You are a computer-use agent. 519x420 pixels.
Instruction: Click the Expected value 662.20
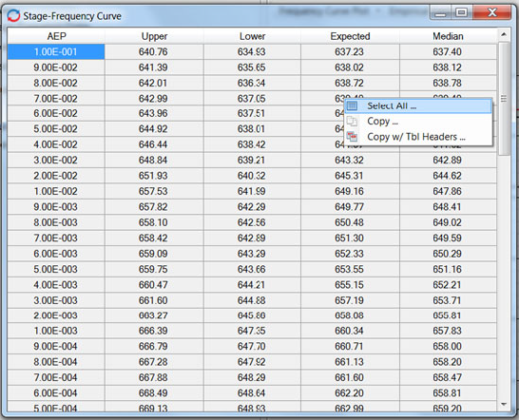(x=349, y=392)
